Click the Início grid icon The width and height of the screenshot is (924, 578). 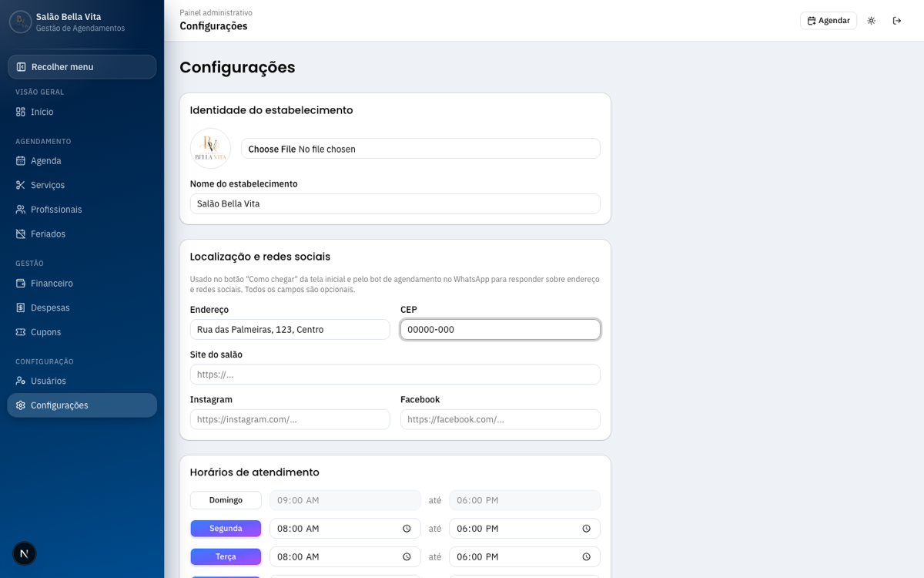(x=21, y=112)
